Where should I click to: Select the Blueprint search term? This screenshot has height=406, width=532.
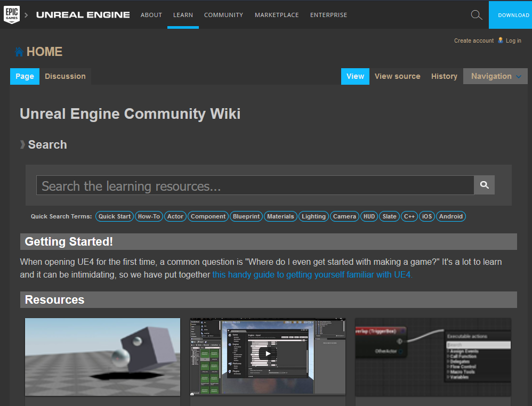click(x=246, y=216)
